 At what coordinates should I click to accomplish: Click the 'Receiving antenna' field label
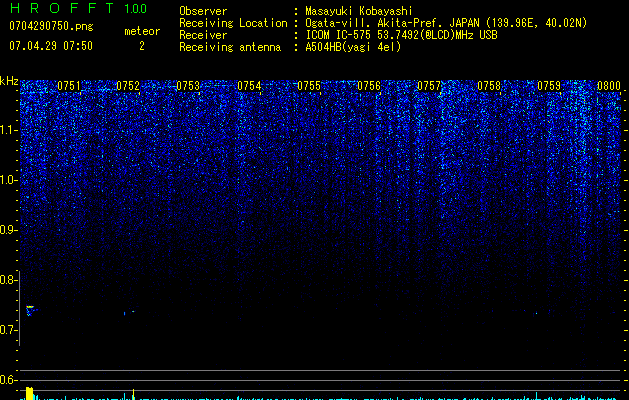tap(230, 47)
